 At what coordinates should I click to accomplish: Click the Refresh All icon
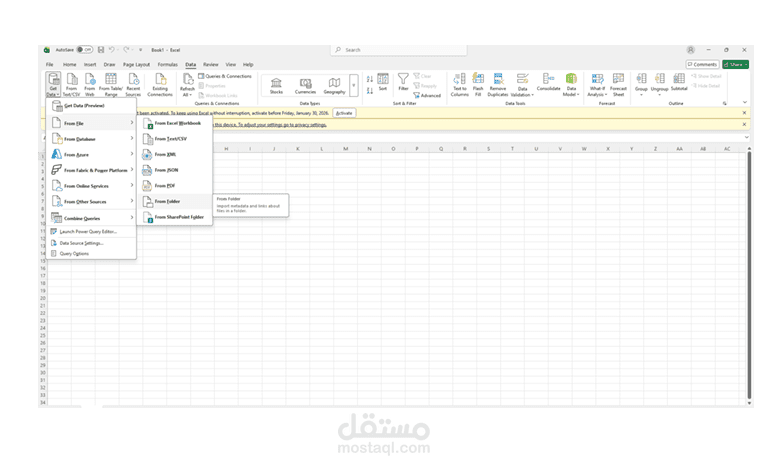point(187,85)
